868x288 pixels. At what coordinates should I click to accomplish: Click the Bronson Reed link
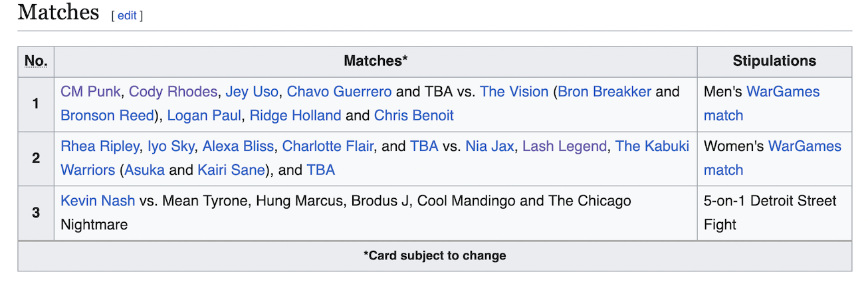tap(107, 116)
